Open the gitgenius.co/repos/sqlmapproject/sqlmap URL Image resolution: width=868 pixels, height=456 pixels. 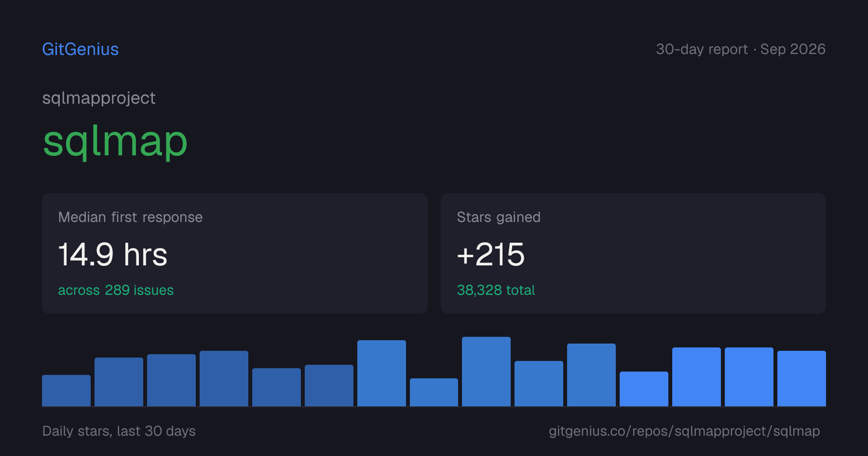[x=684, y=431]
